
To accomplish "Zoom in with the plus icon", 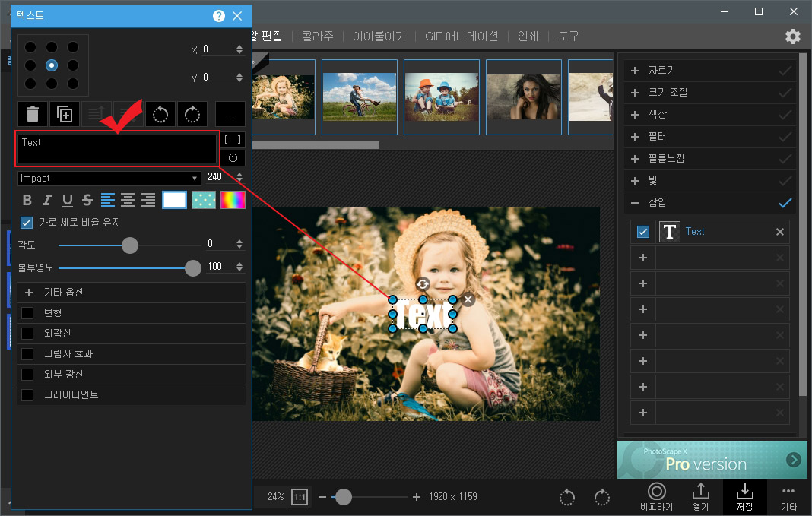I will point(417,497).
